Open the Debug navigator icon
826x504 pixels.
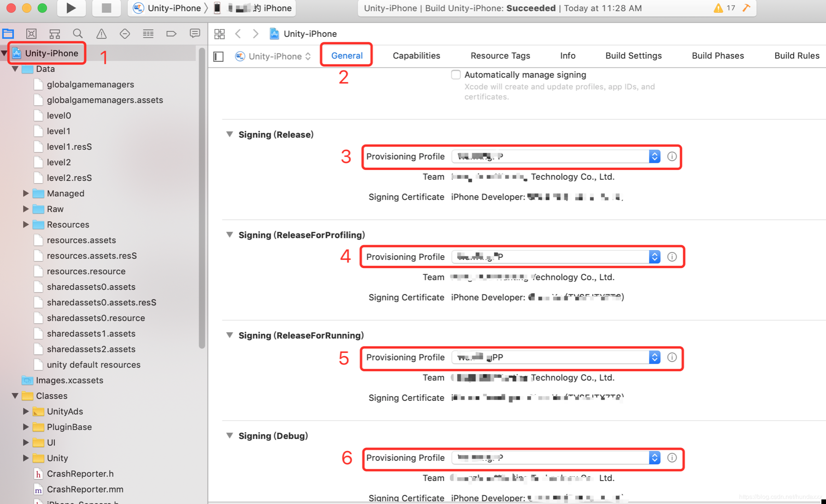[148, 34]
